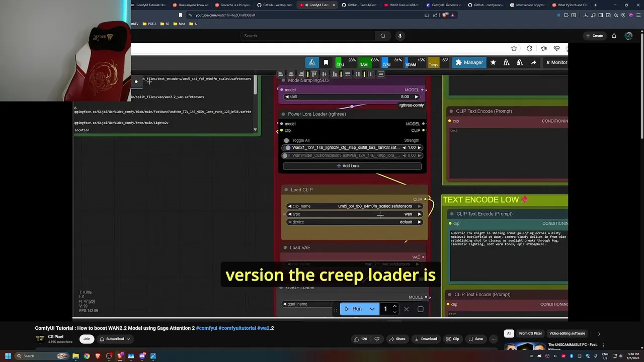Click the star favorites icon beside Manager
The image size is (644, 362).
pos(493,62)
